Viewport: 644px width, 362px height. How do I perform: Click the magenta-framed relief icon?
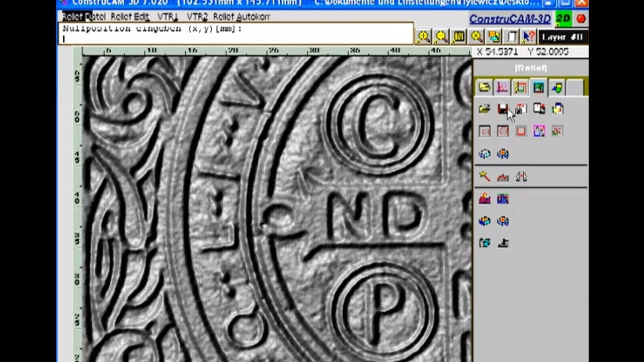[539, 131]
